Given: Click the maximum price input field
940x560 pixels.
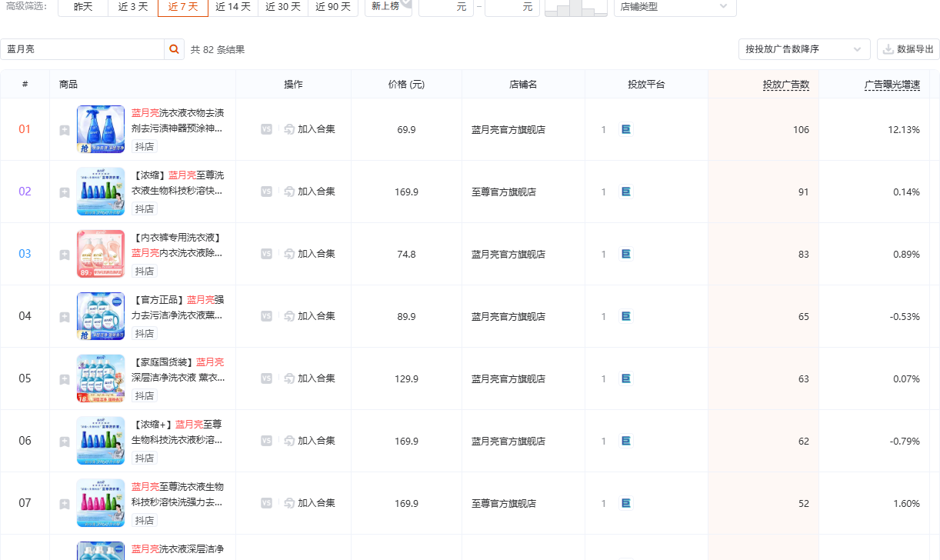Looking at the screenshot, I should [512, 7].
